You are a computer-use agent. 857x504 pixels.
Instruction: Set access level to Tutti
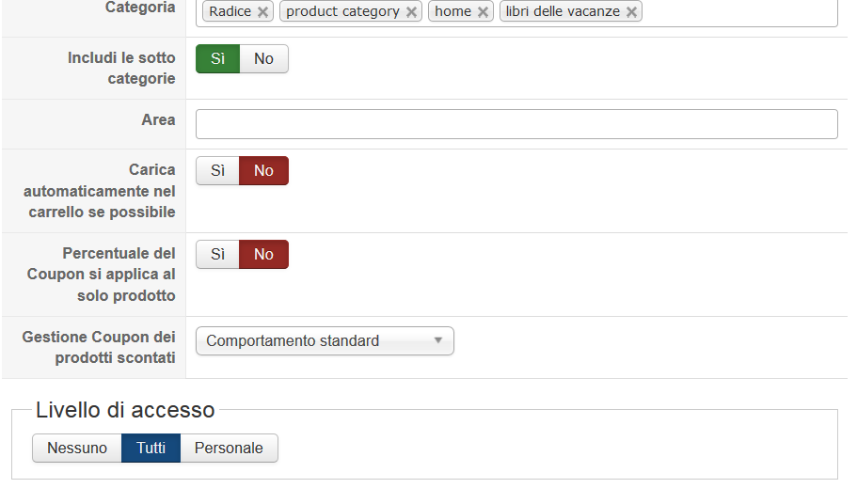(x=151, y=449)
